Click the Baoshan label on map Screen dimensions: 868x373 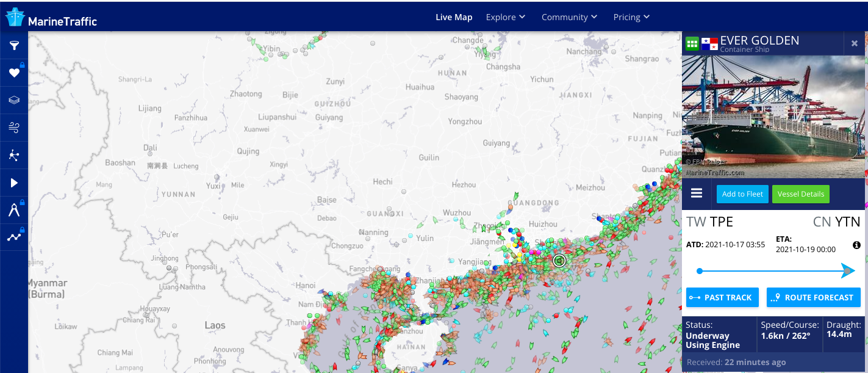(x=120, y=162)
